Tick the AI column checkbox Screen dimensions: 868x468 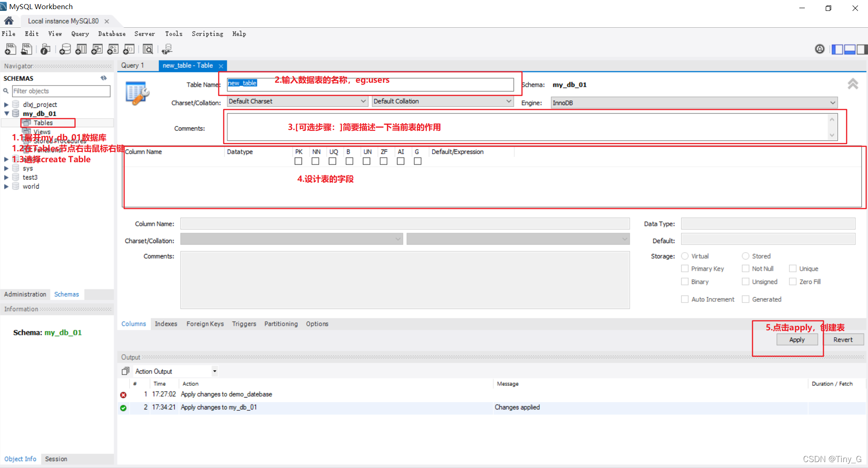tap(401, 161)
